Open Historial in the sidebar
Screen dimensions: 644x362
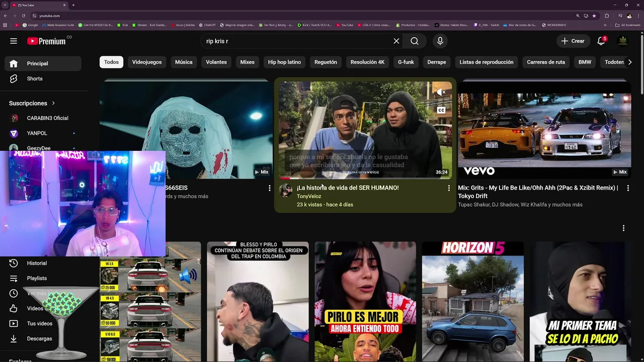coord(43,263)
